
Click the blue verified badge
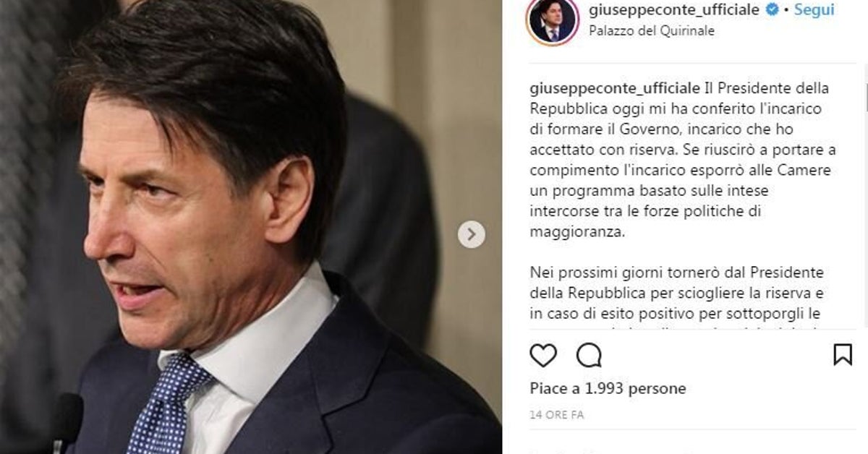pyautogui.click(x=773, y=10)
